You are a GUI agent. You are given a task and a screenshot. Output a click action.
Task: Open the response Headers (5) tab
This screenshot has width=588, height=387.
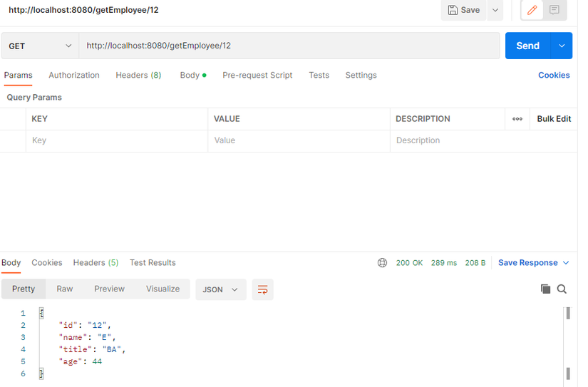[96, 262]
